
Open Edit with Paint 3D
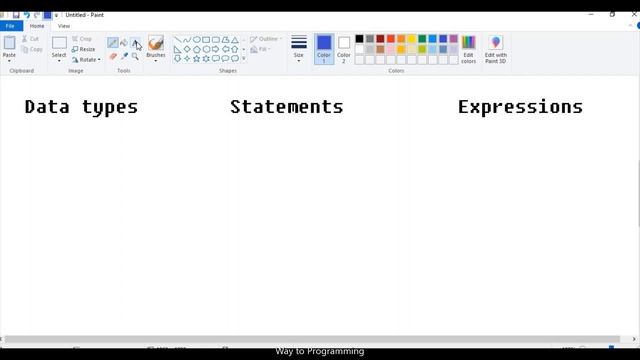(x=496, y=49)
